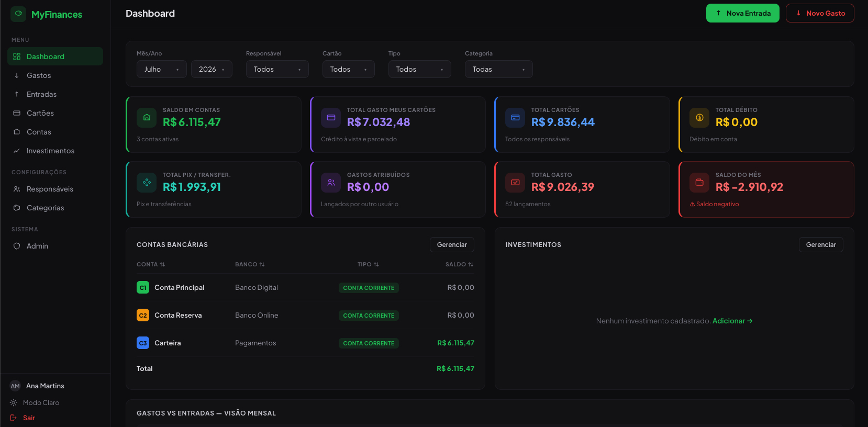This screenshot has height=427, width=868.
Task: Click the Saldo em Contas bank icon
Action: [147, 118]
